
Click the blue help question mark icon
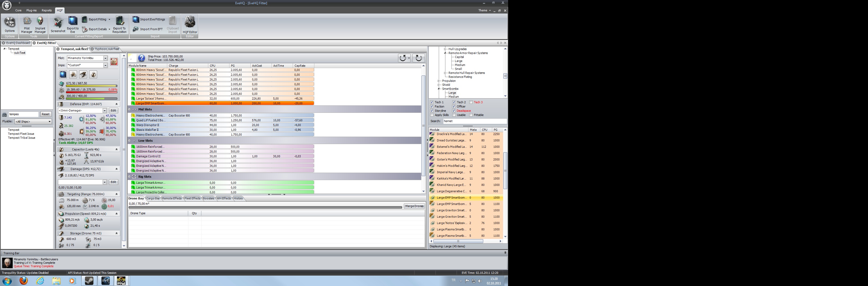[x=142, y=58]
